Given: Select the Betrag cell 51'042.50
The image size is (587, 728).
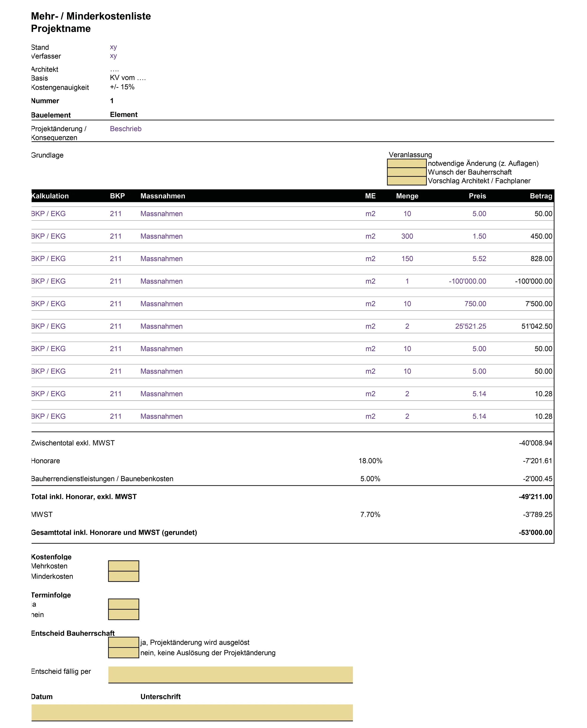Looking at the screenshot, I should pos(537,326).
